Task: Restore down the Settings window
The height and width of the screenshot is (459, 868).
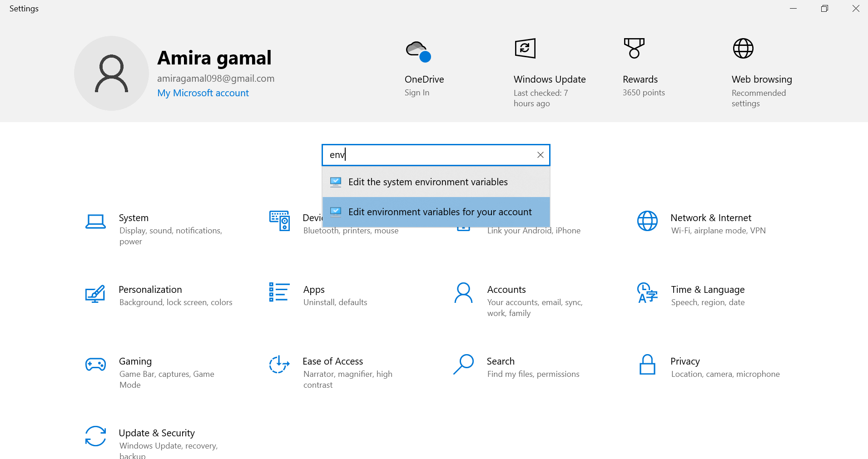Action: 825,9
